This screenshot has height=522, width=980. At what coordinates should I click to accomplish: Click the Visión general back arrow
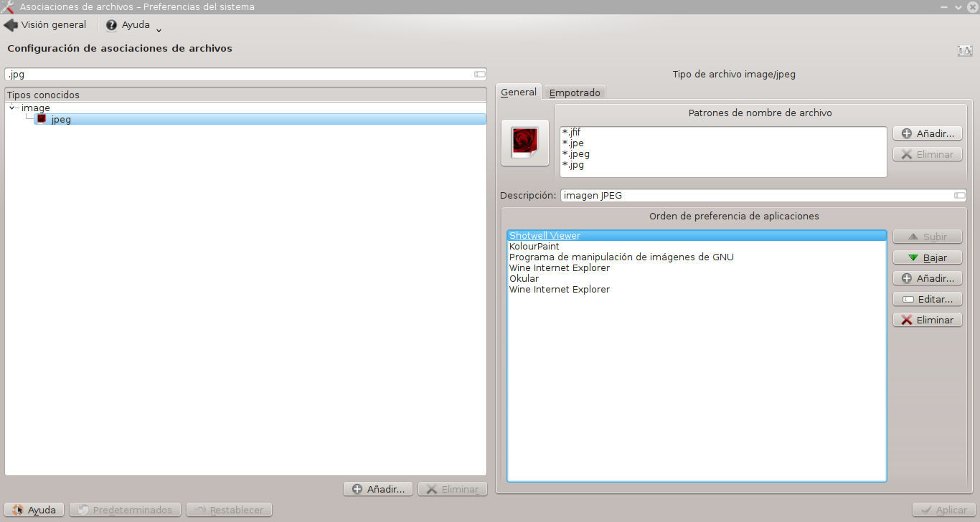(x=10, y=24)
